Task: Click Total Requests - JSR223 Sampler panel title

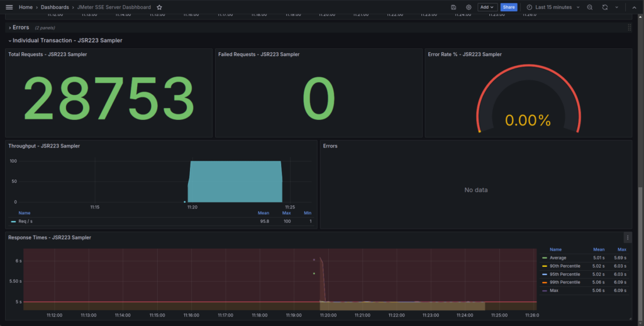Action: pos(48,54)
